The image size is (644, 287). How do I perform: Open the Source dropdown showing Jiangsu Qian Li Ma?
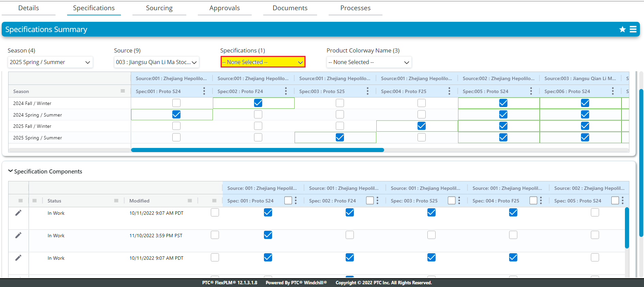click(156, 62)
